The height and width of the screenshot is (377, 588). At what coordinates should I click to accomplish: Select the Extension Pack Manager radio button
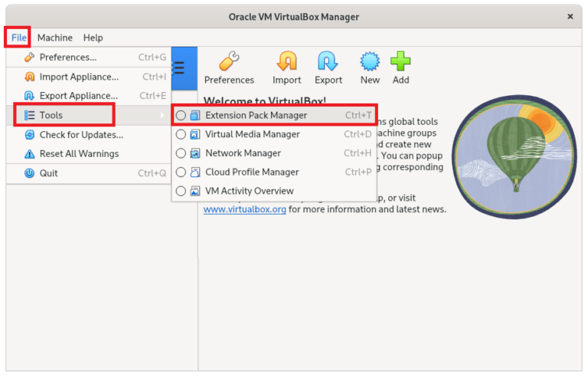tap(181, 116)
